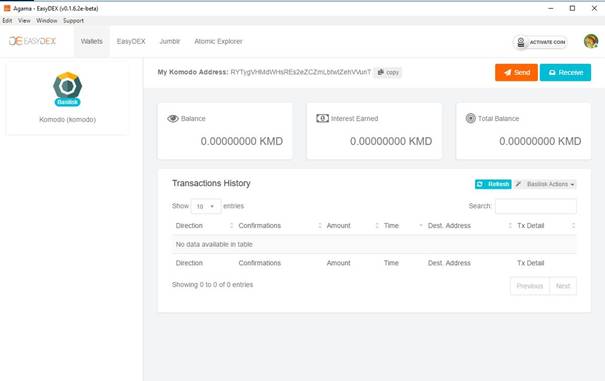The width and height of the screenshot is (605, 381).
Task: Open the Window menu
Action: click(47, 21)
